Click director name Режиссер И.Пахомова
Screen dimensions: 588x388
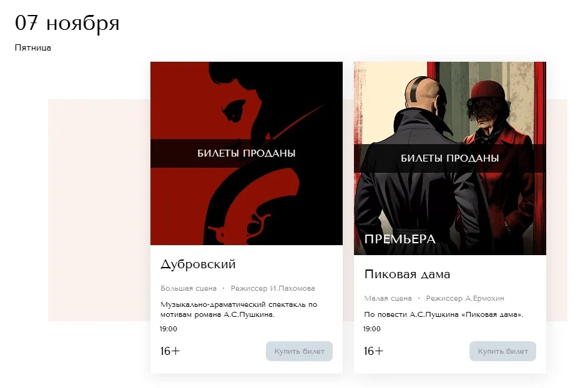click(x=273, y=288)
